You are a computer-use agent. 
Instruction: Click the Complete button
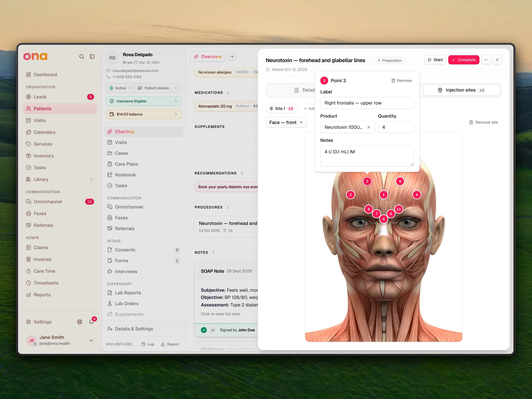click(464, 60)
